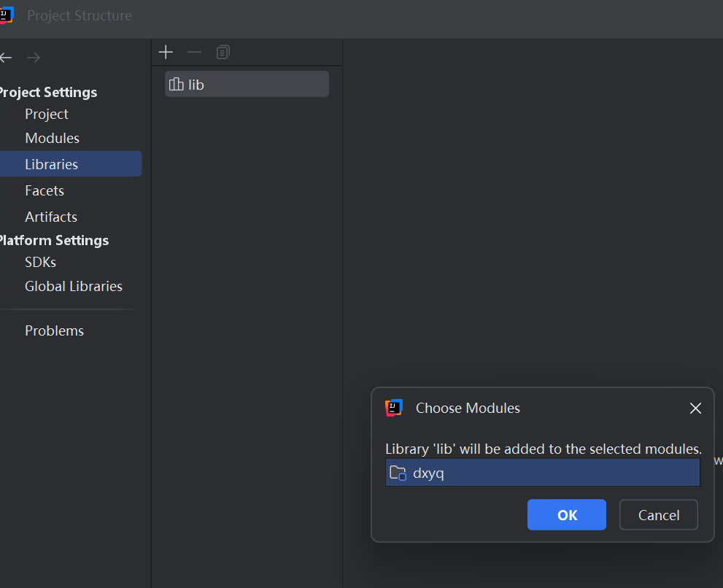Show the Problems section
This screenshot has height=588, width=723.
coord(54,330)
